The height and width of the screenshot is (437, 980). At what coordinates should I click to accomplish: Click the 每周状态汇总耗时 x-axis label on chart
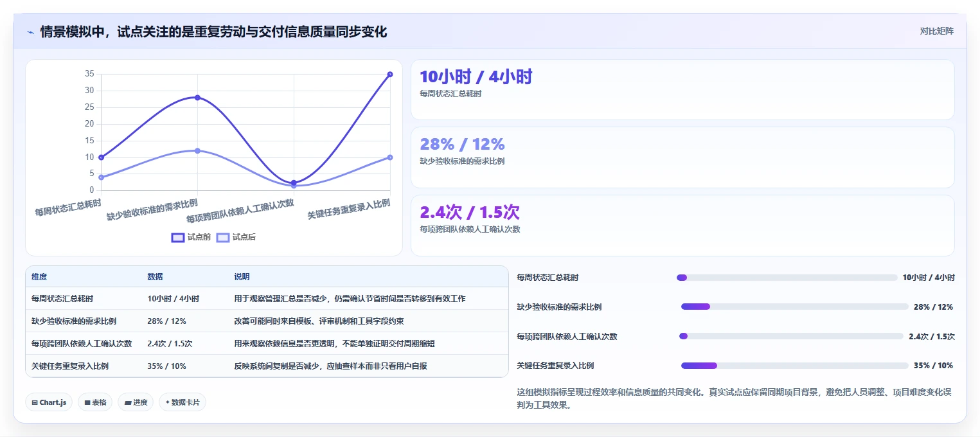pyautogui.click(x=68, y=207)
